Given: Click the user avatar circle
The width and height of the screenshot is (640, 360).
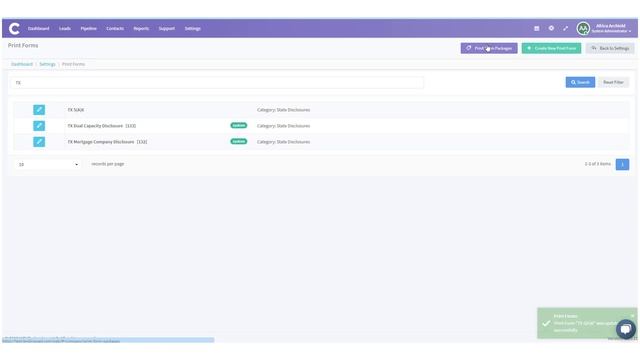Looking at the screenshot, I should pyautogui.click(x=583, y=29).
